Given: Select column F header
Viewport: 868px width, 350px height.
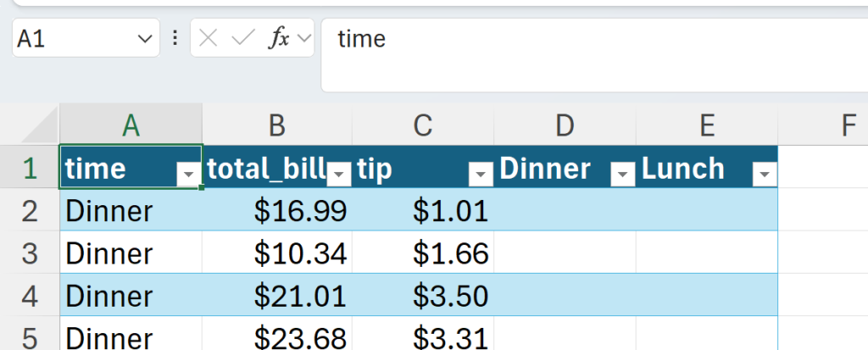Looking at the screenshot, I should [848, 125].
